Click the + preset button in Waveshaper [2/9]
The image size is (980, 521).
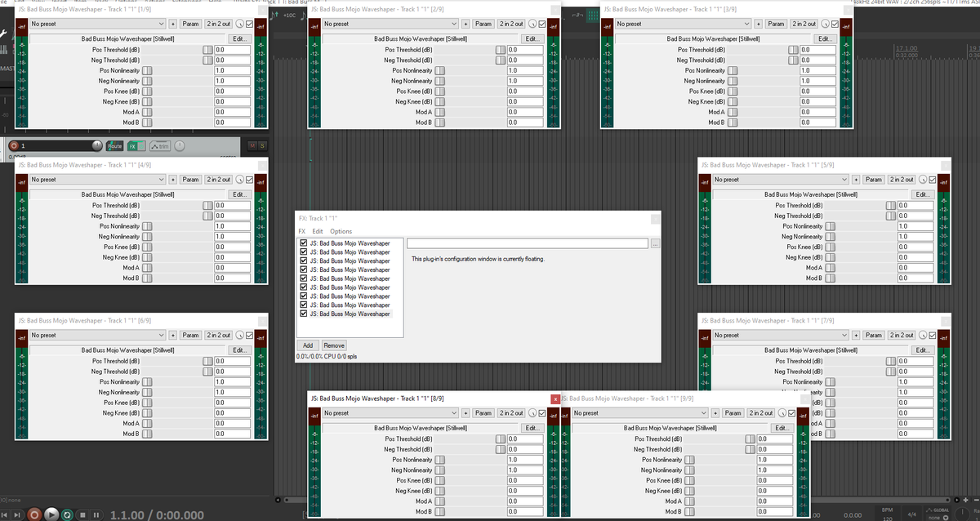[465, 24]
